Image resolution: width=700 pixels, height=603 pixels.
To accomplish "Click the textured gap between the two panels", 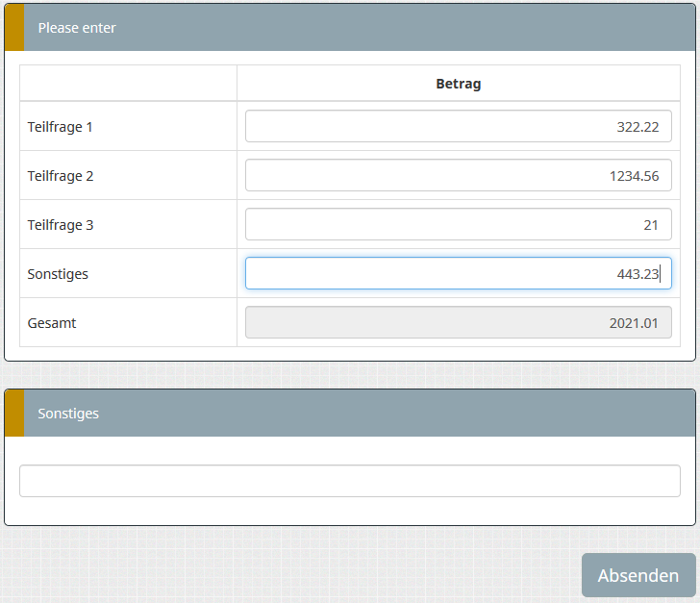I will [x=349, y=375].
